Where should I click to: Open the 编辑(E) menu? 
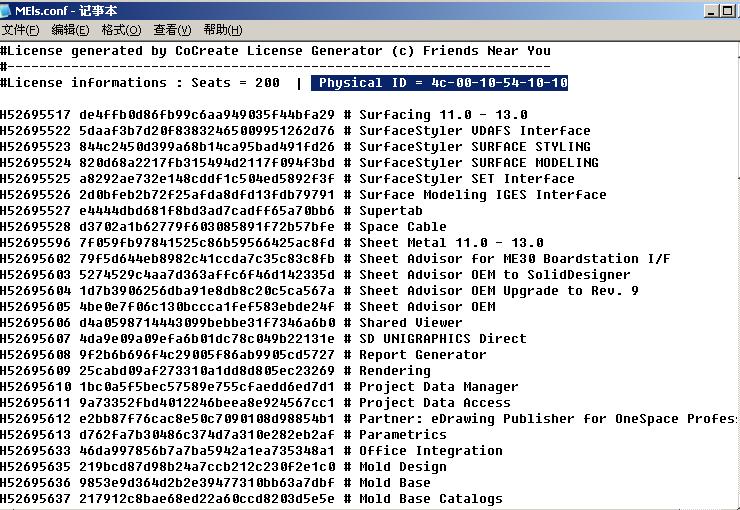point(70,30)
